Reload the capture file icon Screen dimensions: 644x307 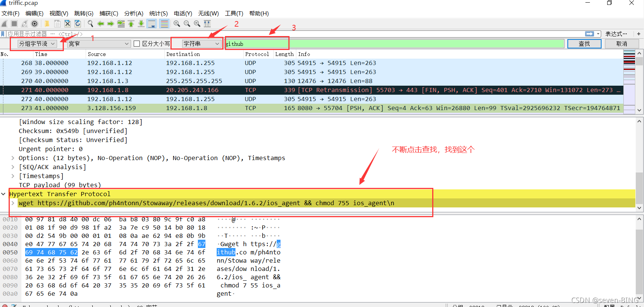pos(78,24)
